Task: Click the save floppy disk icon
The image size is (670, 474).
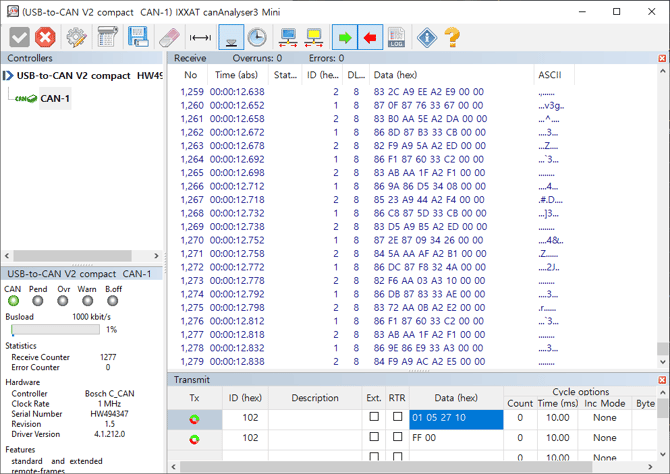Action: click(x=139, y=37)
